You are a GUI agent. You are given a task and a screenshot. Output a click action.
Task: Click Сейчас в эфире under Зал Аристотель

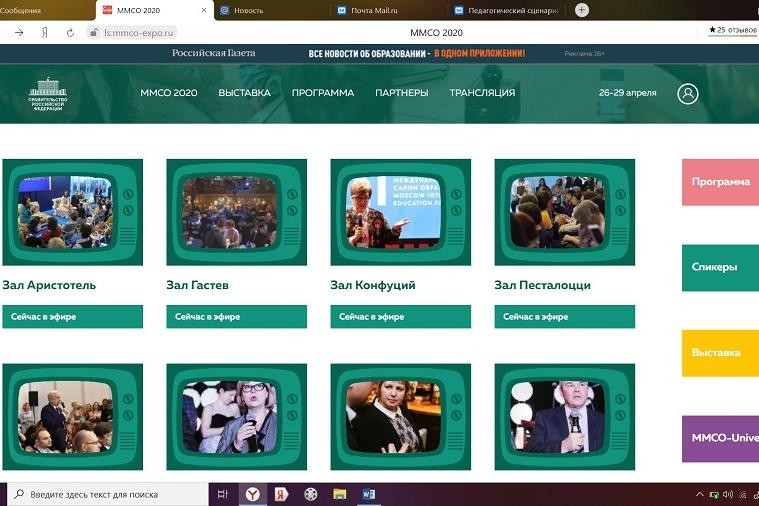72,317
